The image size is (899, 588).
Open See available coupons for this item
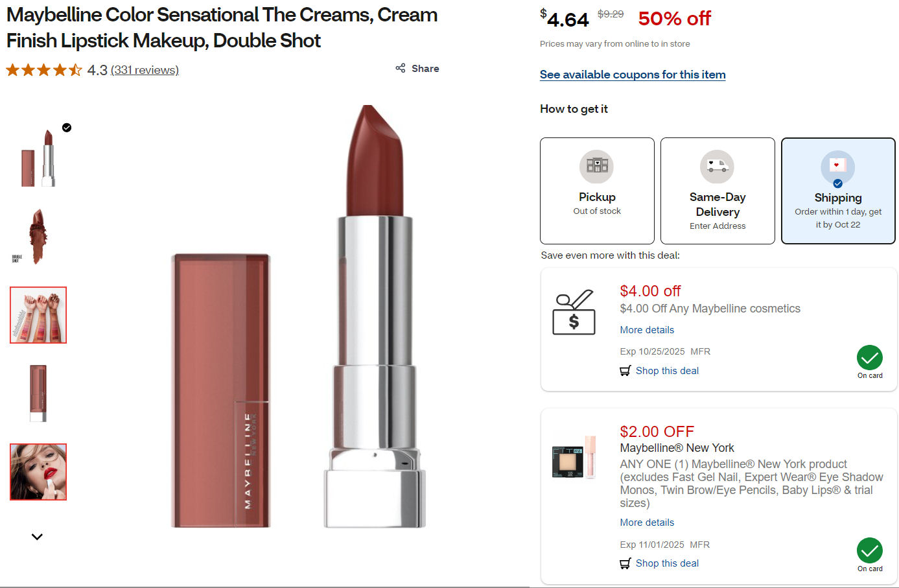coord(632,75)
